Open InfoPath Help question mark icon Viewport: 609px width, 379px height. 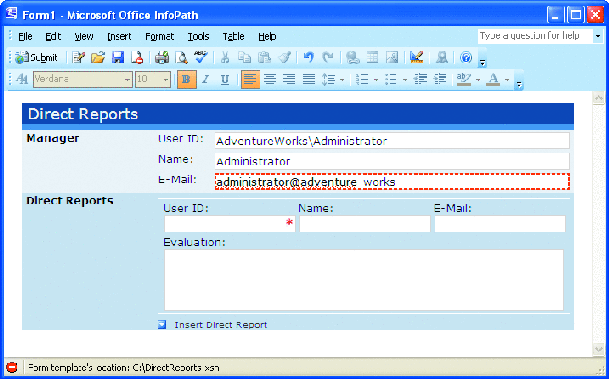click(x=466, y=58)
